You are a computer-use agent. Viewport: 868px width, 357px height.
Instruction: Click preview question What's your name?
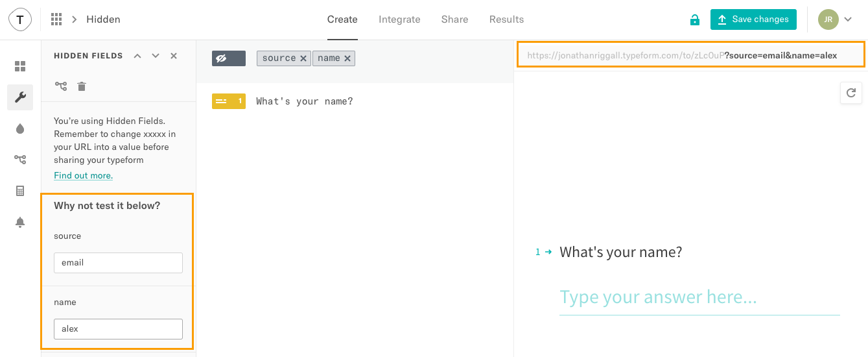point(620,252)
